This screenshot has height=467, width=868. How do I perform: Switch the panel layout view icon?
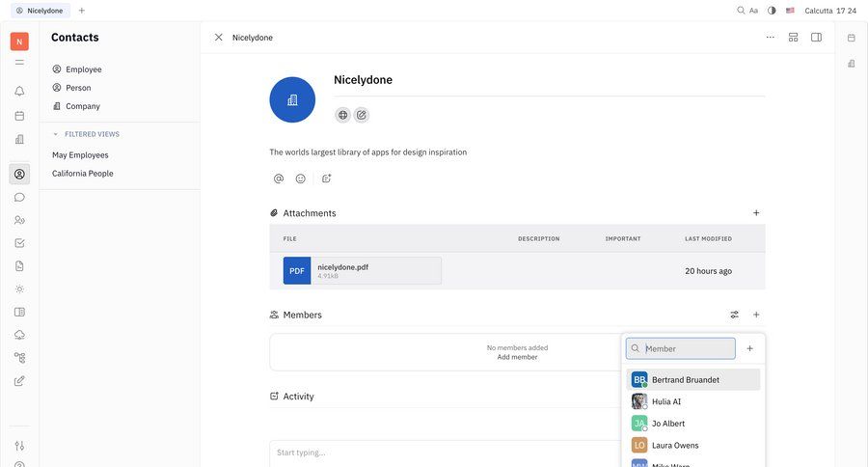click(x=794, y=37)
